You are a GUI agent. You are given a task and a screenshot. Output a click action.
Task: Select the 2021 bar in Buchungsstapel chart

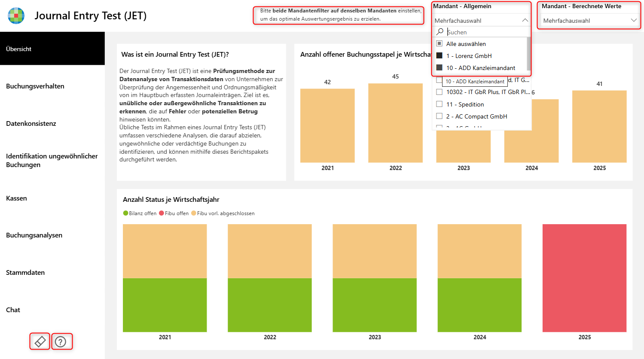point(327,125)
